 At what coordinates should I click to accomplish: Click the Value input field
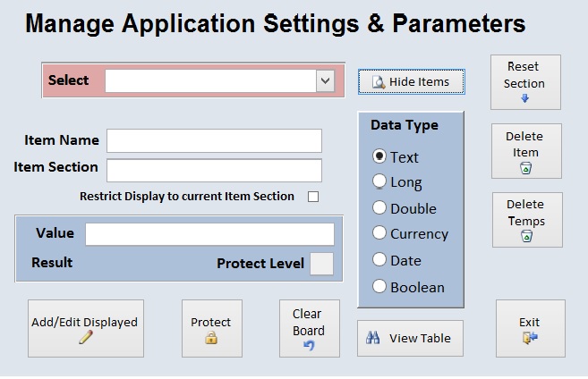pyautogui.click(x=209, y=233)
